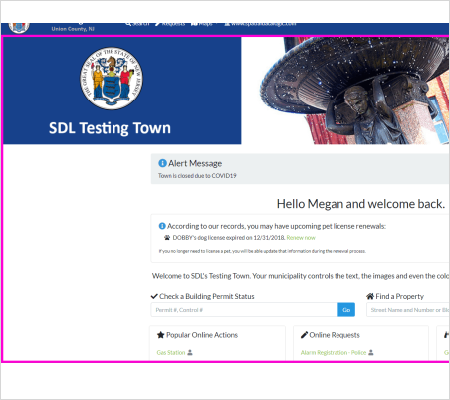This screenshot has width=450, height=400.
Task: Expand the Maps dropdown
Action: pyautogui.click(x=204, y=24)
